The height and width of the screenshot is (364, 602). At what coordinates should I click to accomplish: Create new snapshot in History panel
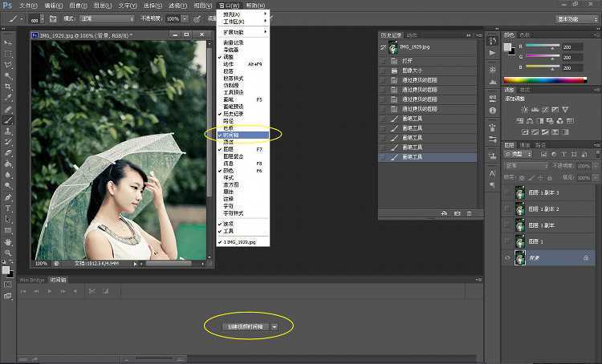[457, 213]
